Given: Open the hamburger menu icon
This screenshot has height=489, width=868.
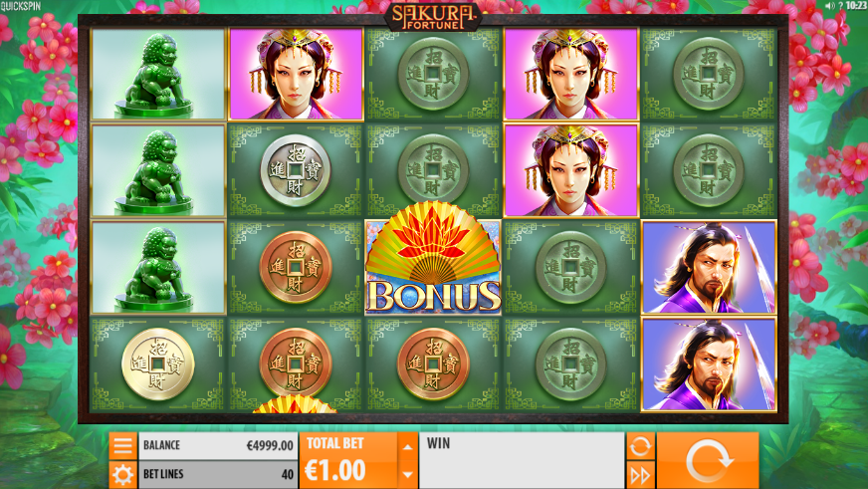Looking at the screenshot, I should (x=122, y=446).
